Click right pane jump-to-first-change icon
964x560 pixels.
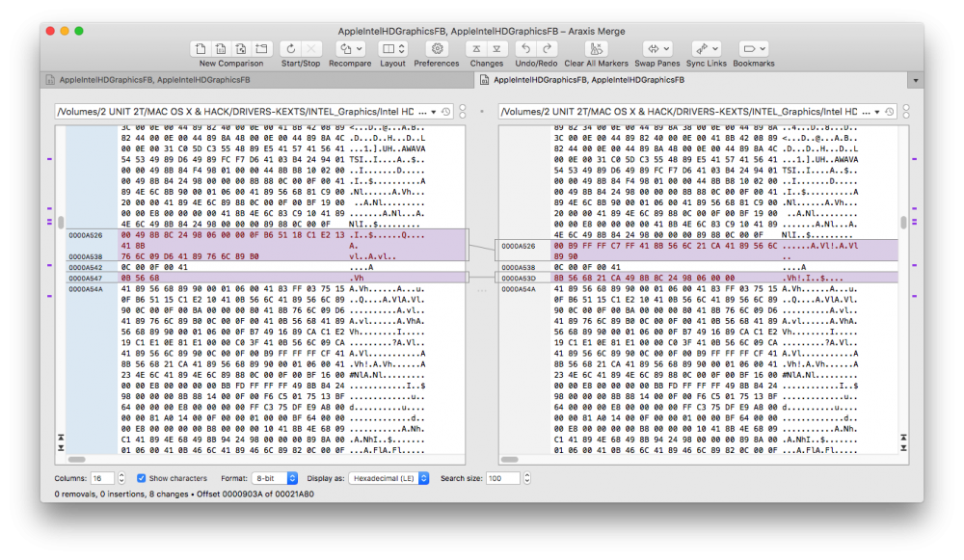click(903, 438)
